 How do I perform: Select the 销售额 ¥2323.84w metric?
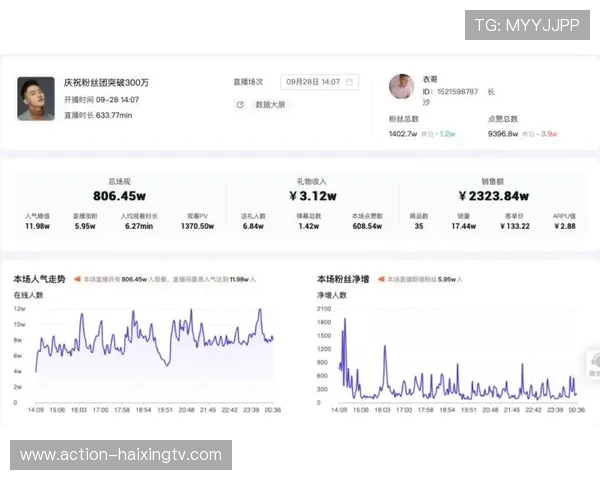click(486, 196)
